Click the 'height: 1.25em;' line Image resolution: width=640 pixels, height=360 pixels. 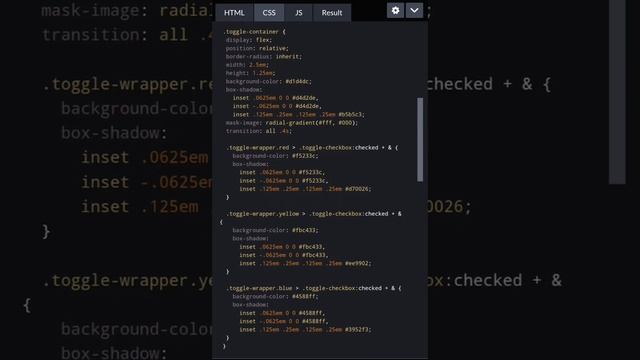point(250,73)
